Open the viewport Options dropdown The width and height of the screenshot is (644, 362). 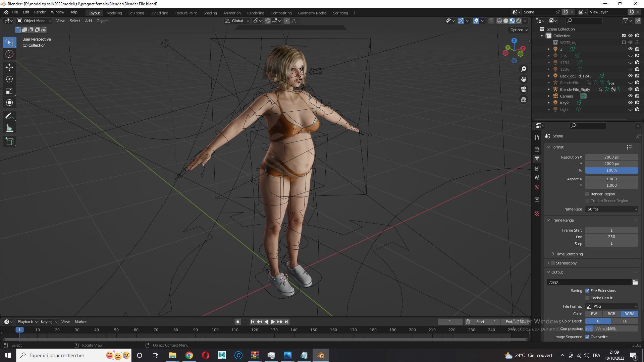(519, 30)
